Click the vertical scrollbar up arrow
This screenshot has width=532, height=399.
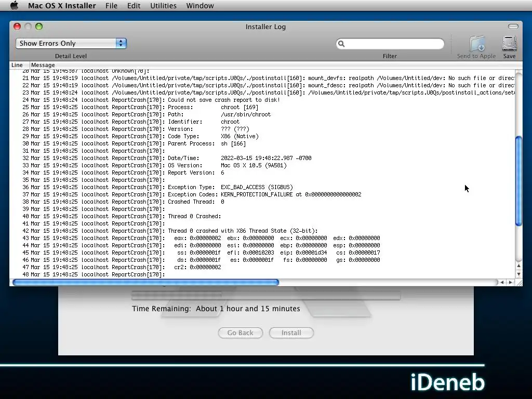click(x=518, y=265)
